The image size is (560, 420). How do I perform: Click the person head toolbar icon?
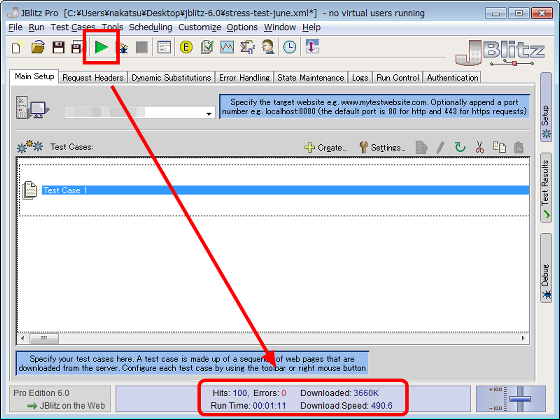coord(268,47)
